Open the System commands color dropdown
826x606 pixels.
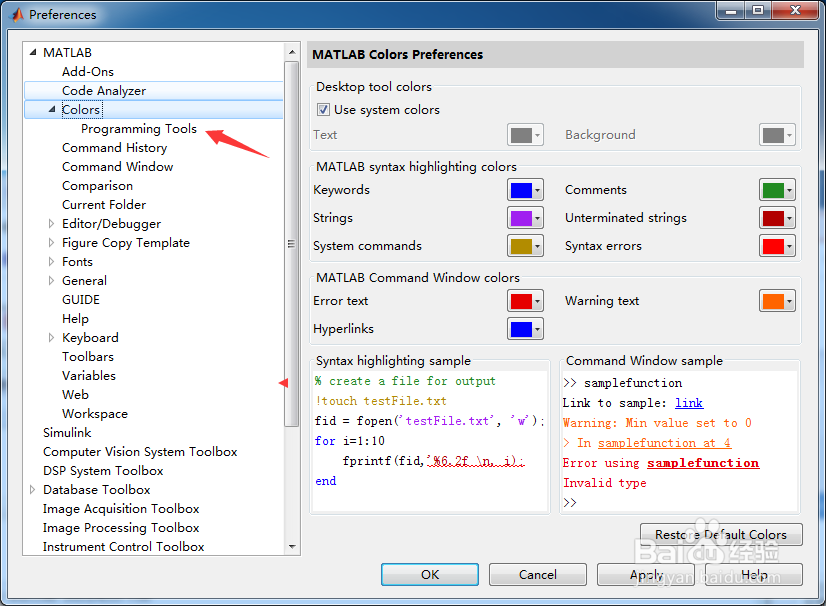tap(525, 246)
